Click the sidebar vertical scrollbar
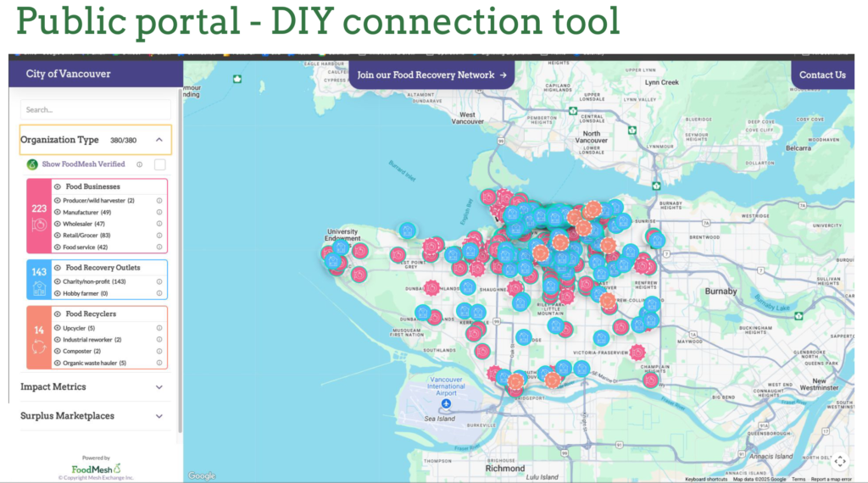 (x=180, y=260)
